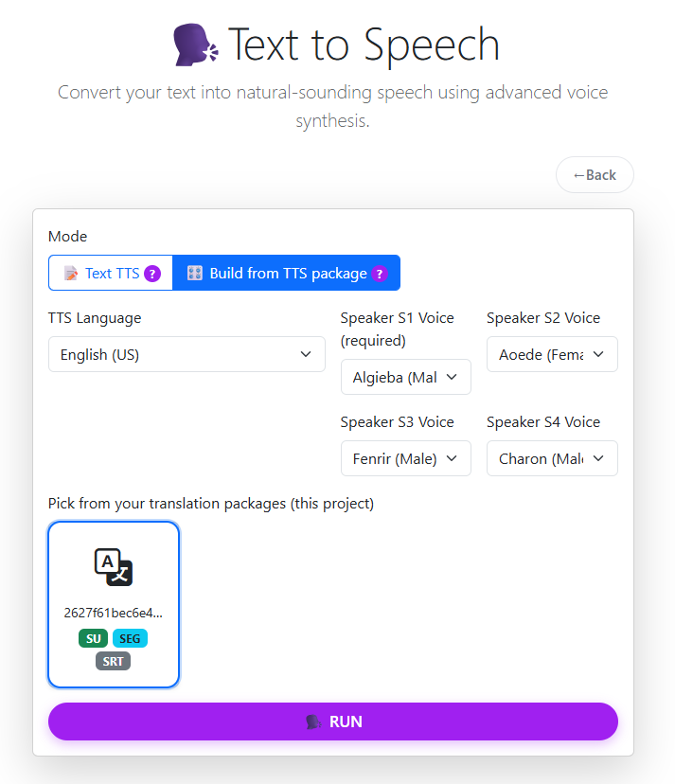Screen dimensions: 675x784
Task: Click the help icon next to Text TTS
Action: pos(151,273)
